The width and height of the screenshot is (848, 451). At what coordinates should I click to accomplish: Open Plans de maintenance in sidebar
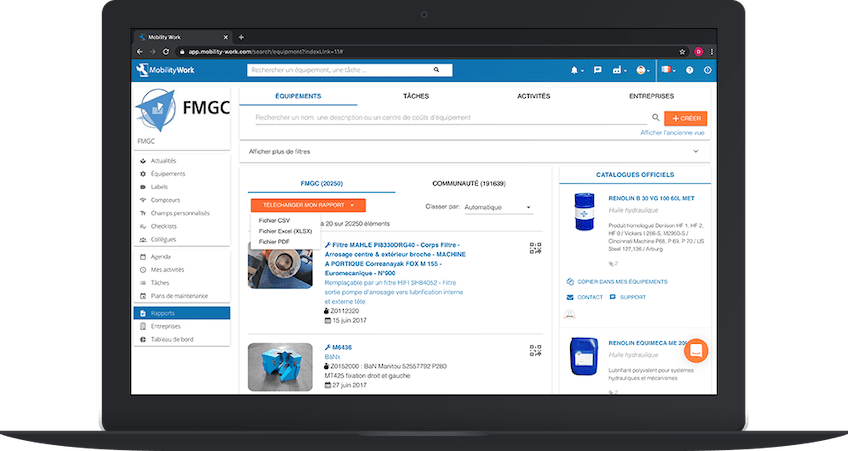tap(182, 296)
